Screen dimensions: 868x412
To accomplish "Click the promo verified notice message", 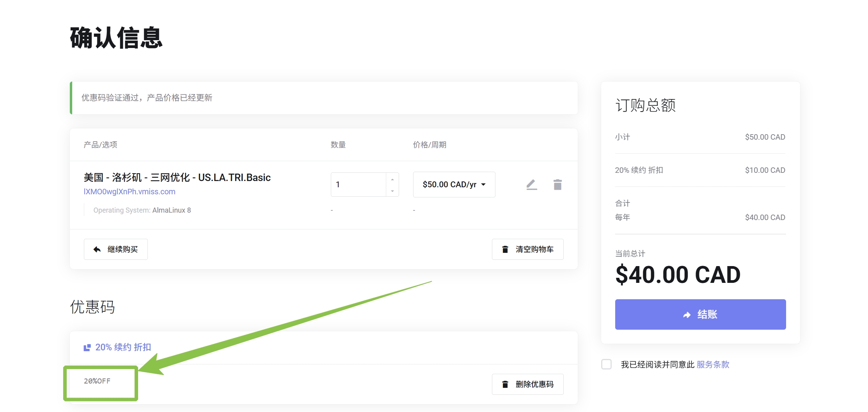I will tap(147, 98).
